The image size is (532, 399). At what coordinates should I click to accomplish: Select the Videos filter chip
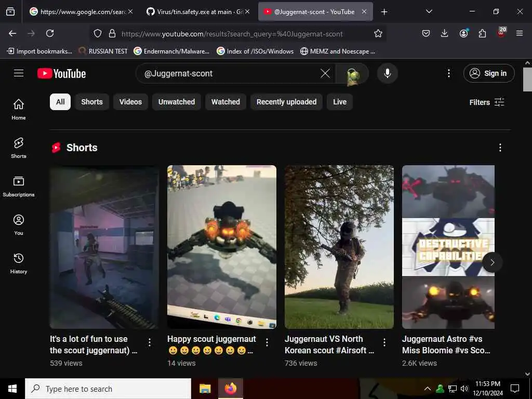coord(130,102)
